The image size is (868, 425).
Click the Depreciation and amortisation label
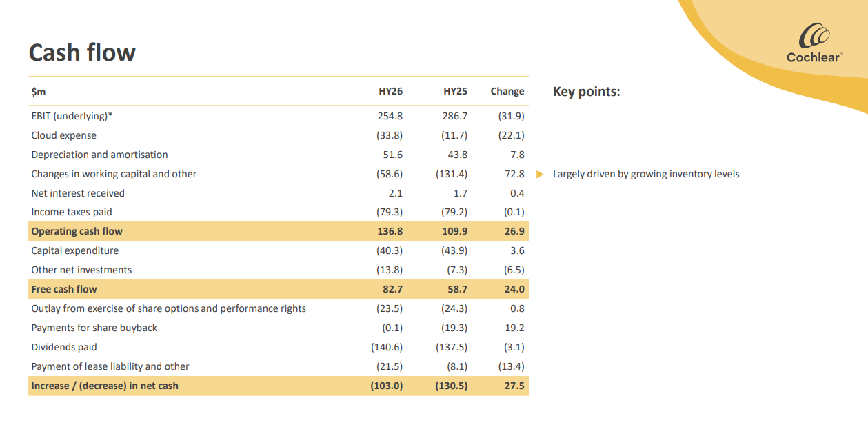click(99, 155)
